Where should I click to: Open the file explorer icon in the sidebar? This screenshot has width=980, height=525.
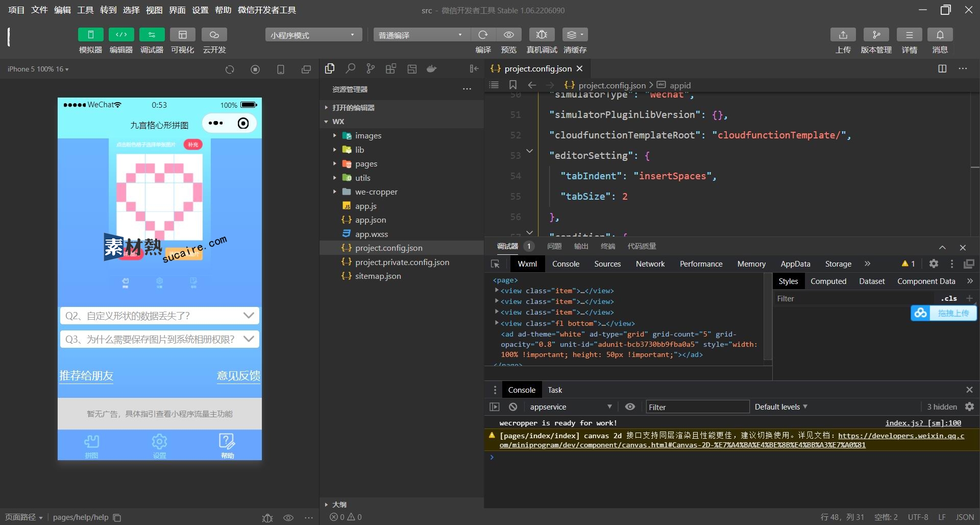(330, 68)
